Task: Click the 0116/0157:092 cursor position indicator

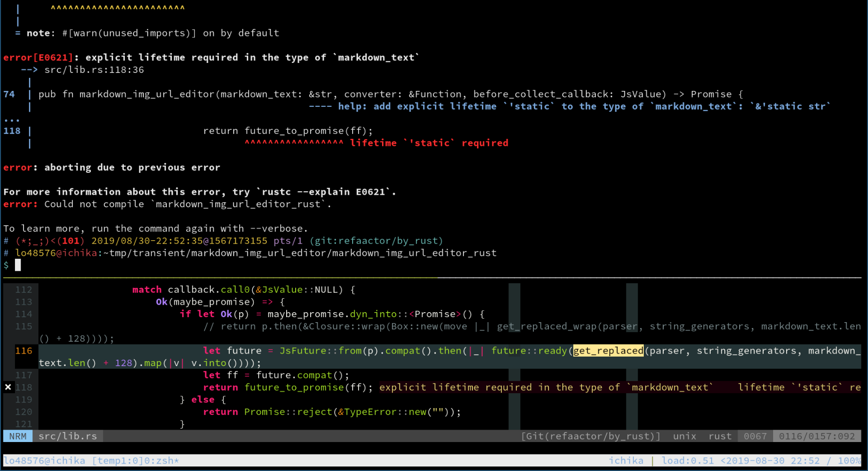Action: 817,436
